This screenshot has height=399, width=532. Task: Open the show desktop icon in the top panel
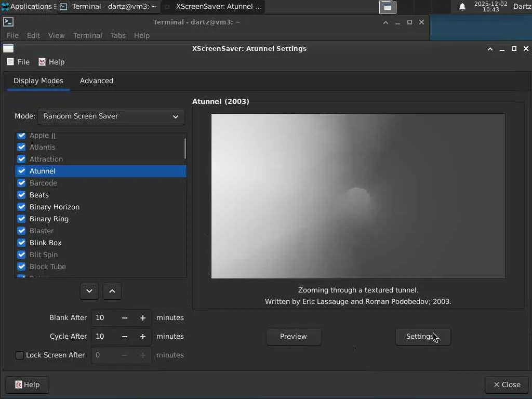(388, 7)
